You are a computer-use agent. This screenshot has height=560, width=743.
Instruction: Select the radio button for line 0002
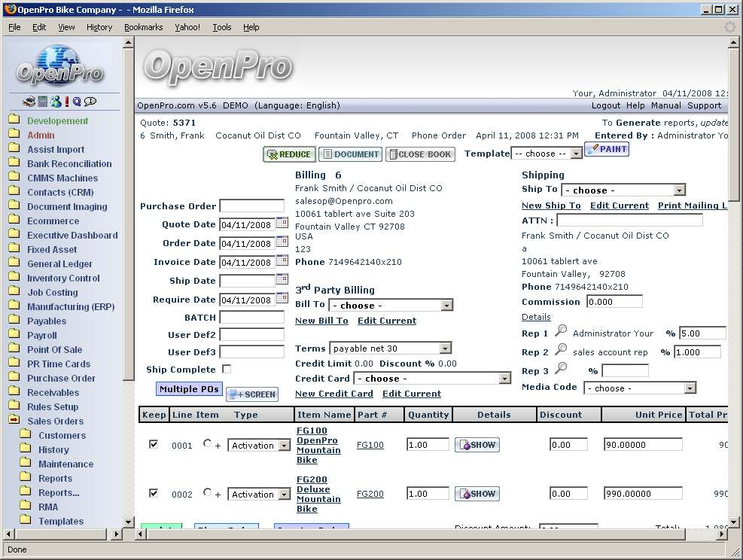pos(208,493)
